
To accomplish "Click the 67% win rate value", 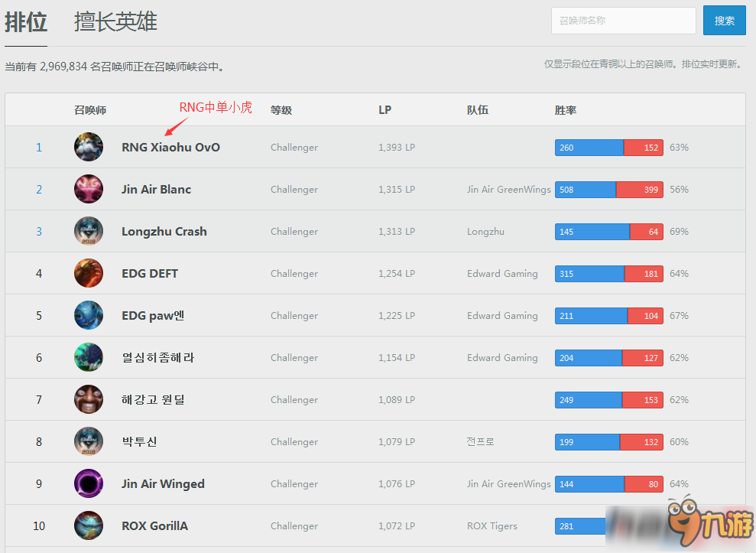I will (x=679, y=316).
